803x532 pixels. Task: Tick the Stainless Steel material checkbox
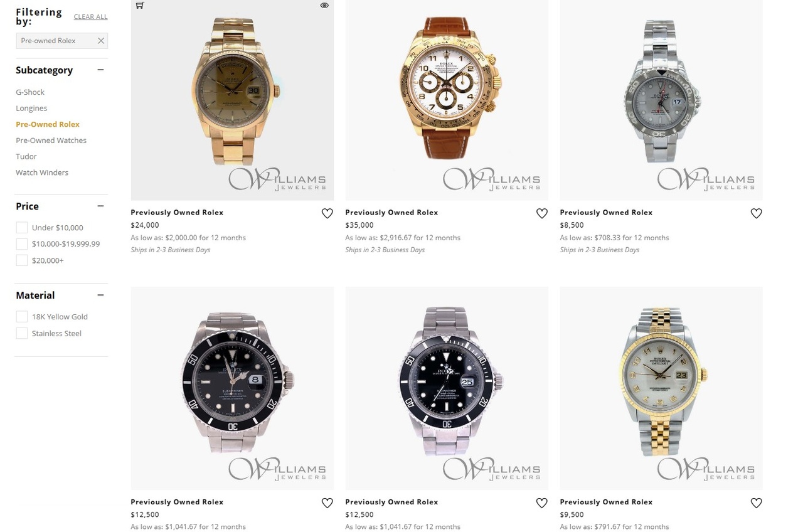pos(22,333)
